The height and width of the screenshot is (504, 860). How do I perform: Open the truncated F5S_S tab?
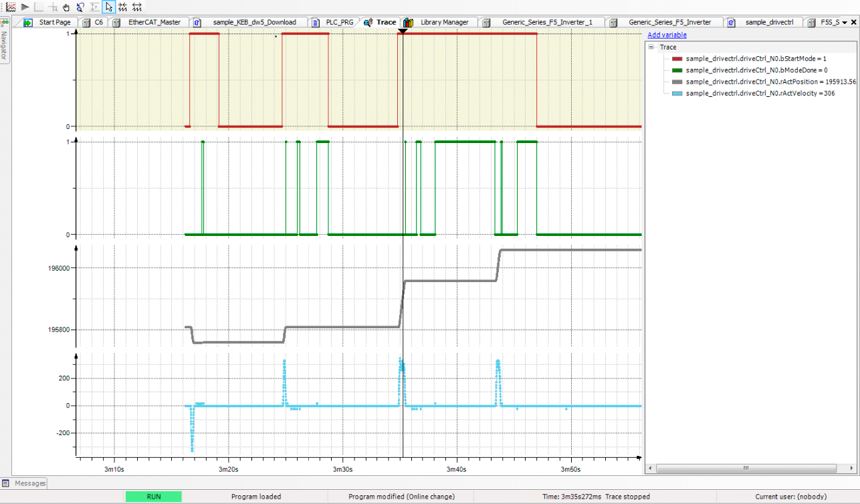click(x=830, y=22)
